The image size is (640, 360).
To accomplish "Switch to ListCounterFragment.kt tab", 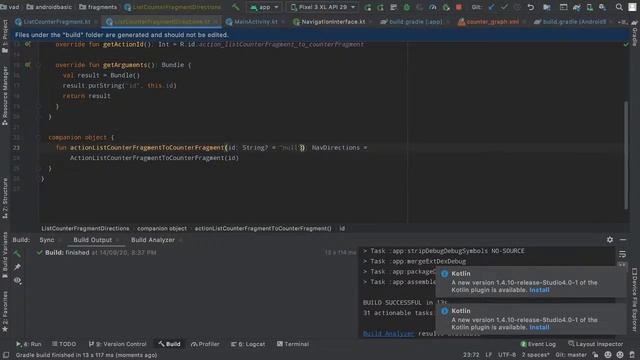I will pyautogui.click(x=57, y=22).
